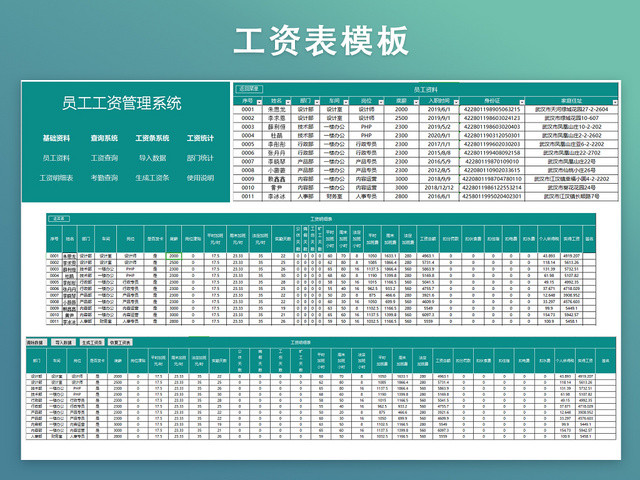640x480 pixels.
Task: Click the 清除数据 button above the bottom table
Action: [x=37, y=342]
